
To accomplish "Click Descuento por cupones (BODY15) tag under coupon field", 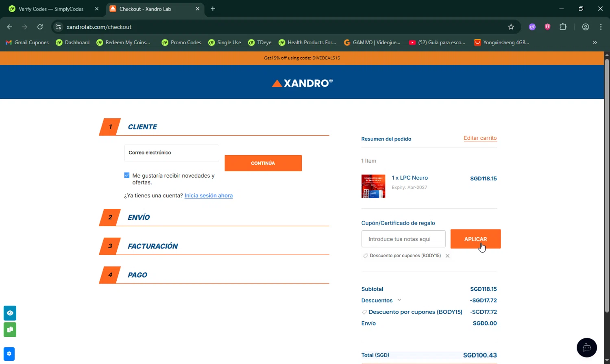I will click(x=405, y=256).
